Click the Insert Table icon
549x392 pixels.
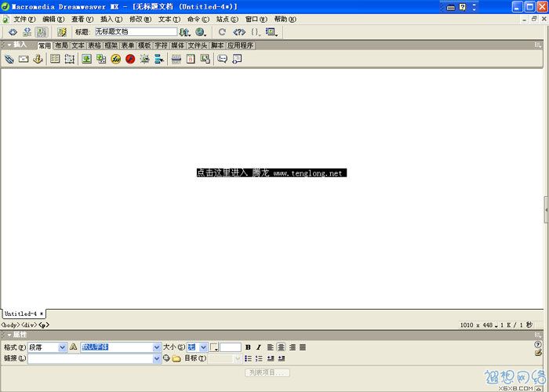click(55, 59)
